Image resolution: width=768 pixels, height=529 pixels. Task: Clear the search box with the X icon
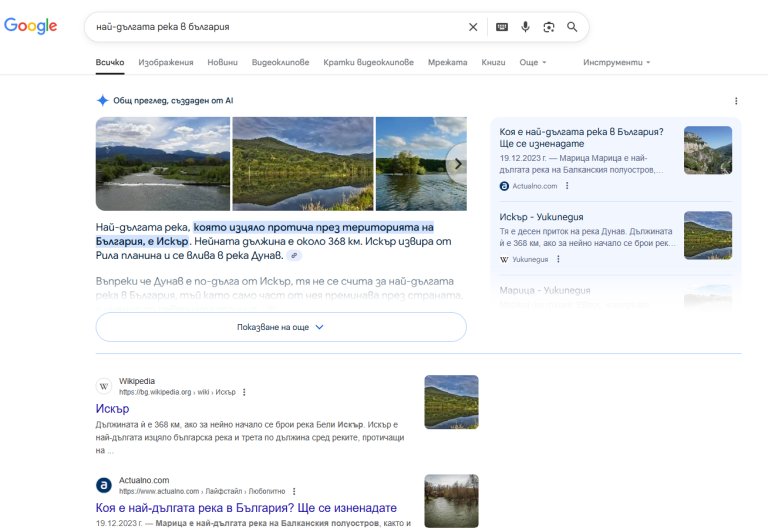pyautogui.click(x=473, y=27)
